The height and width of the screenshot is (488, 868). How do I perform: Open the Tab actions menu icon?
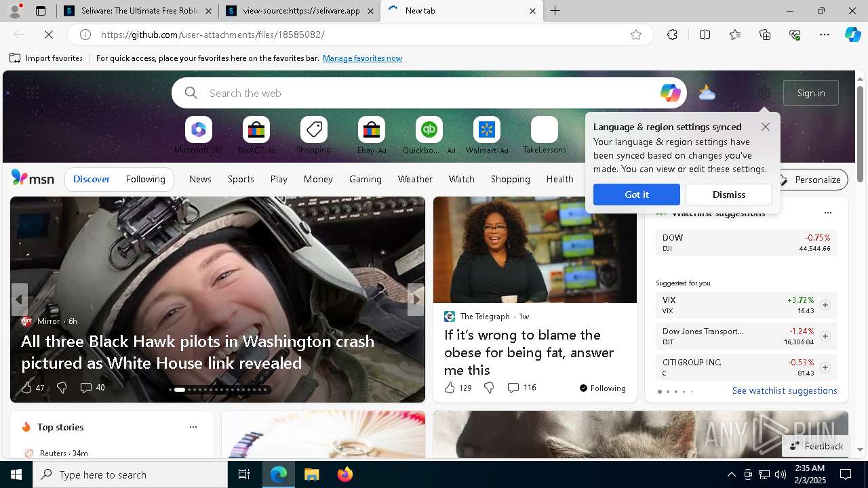point(41,11)
